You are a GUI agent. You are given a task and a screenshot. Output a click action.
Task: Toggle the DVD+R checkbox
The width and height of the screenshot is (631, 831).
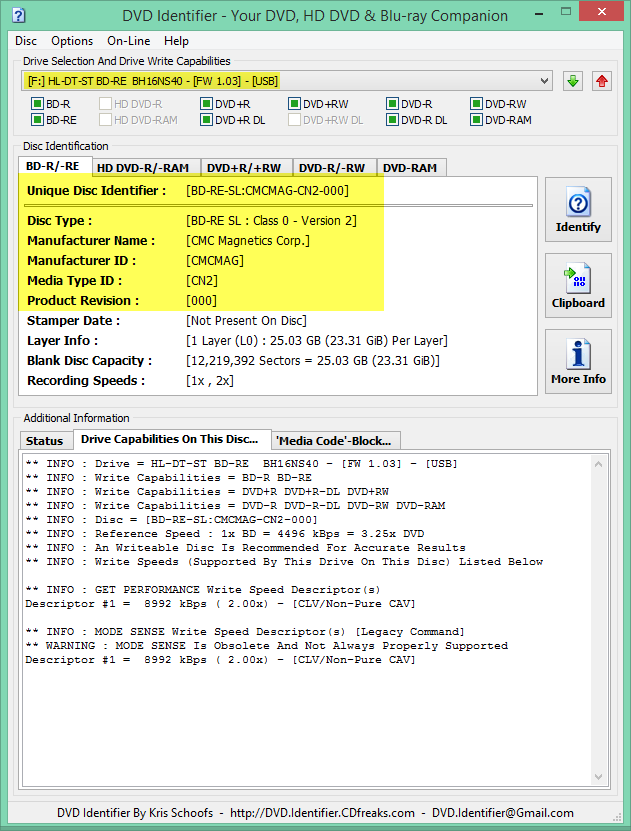(206, 104)
